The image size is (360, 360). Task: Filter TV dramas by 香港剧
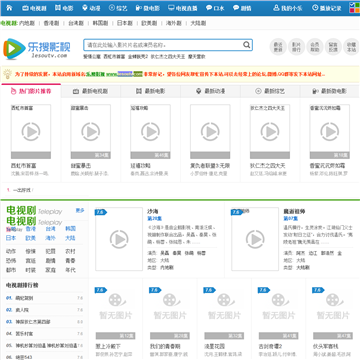pos(51,23)
